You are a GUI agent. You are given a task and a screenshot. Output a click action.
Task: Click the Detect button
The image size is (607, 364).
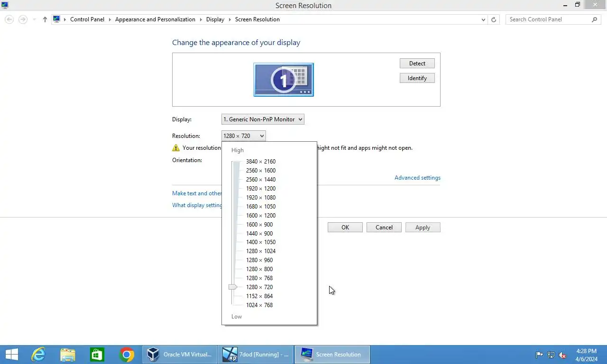[417, 64]
